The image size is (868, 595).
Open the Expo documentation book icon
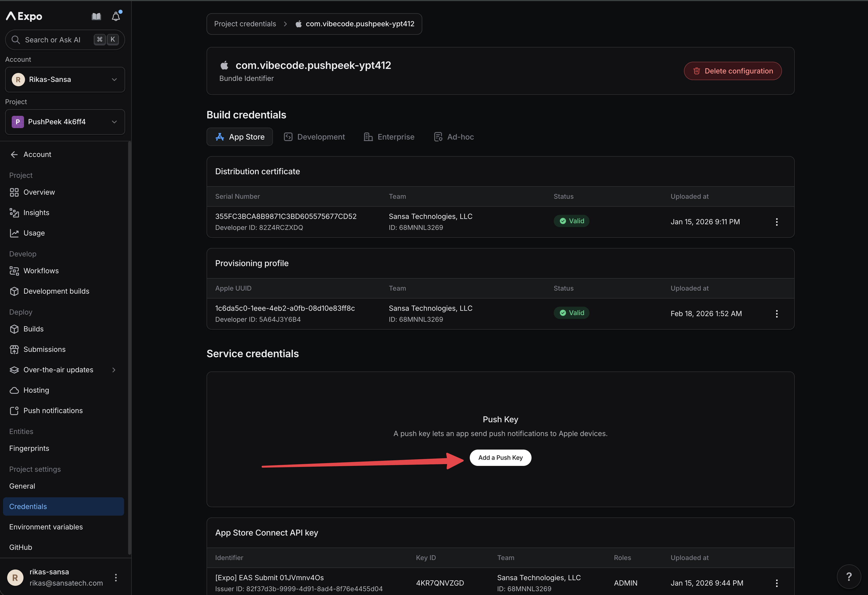click(96, 16)
